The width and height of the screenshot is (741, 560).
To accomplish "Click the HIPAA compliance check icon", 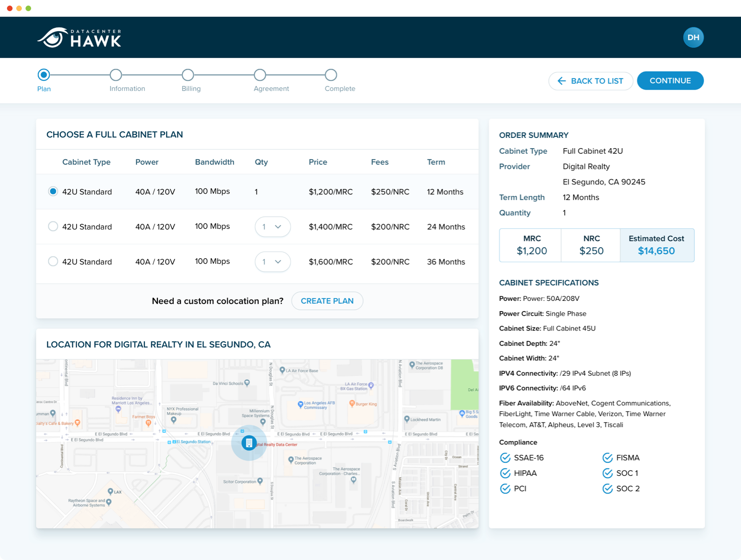I will (x=505, y=473).
